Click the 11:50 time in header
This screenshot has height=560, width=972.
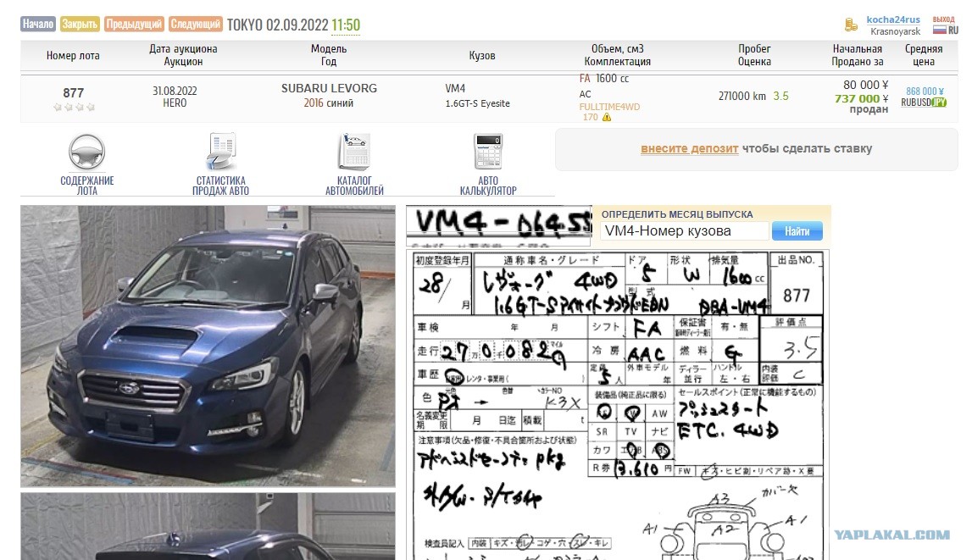[345, 25]
